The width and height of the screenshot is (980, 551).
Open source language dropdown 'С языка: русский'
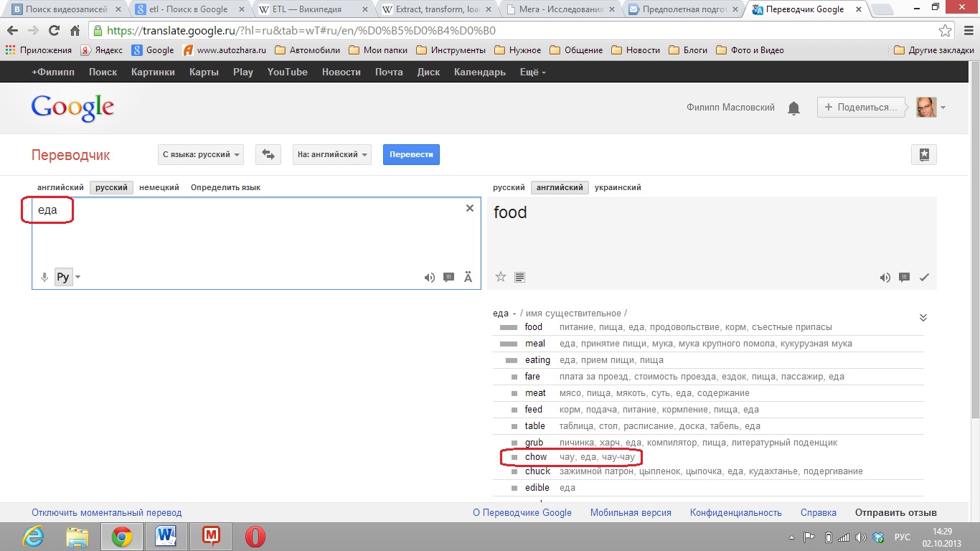coord(201,155)
